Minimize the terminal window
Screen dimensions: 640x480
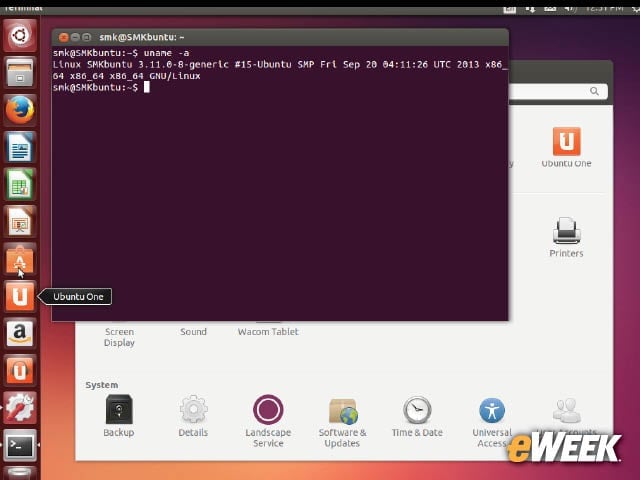point(75,38)
